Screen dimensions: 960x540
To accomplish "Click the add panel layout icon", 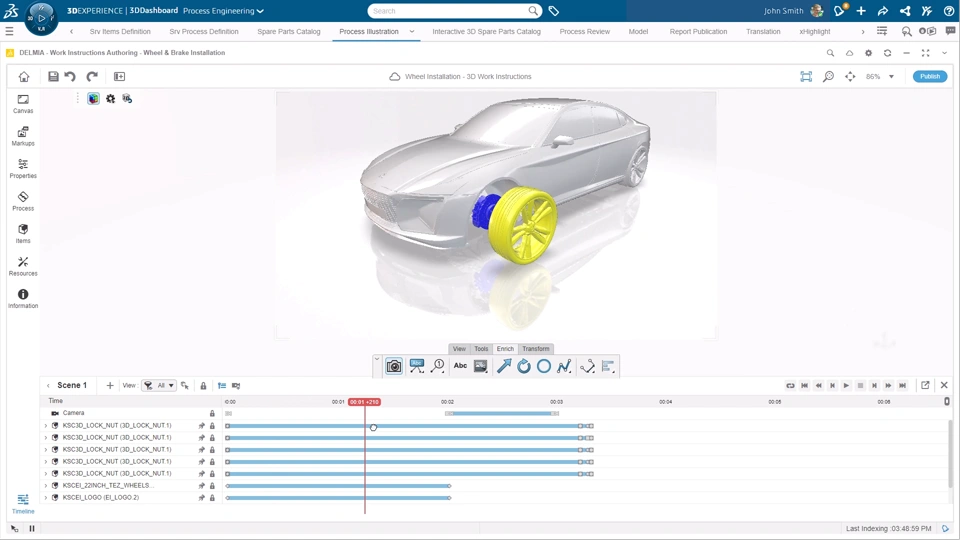I will point(119,77).
